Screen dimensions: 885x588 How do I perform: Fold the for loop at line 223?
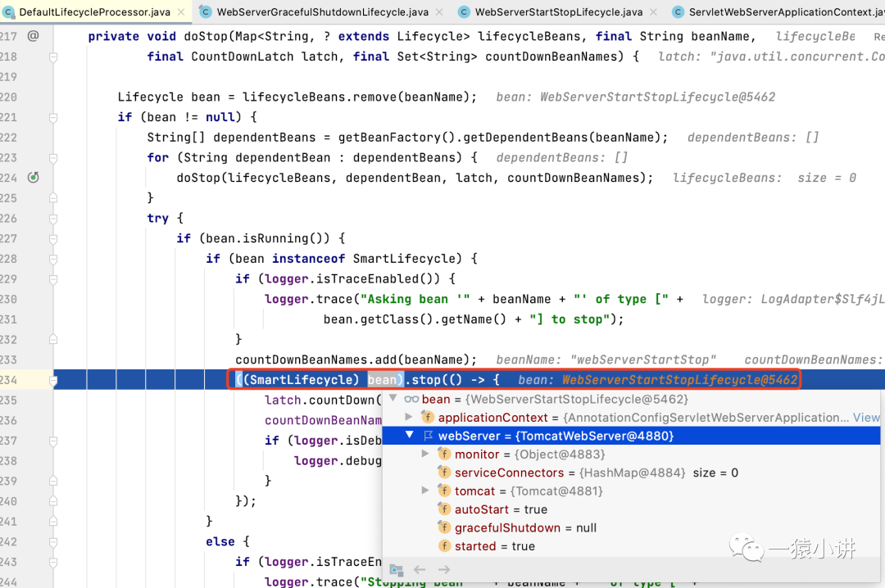click(x=53, y=157)
